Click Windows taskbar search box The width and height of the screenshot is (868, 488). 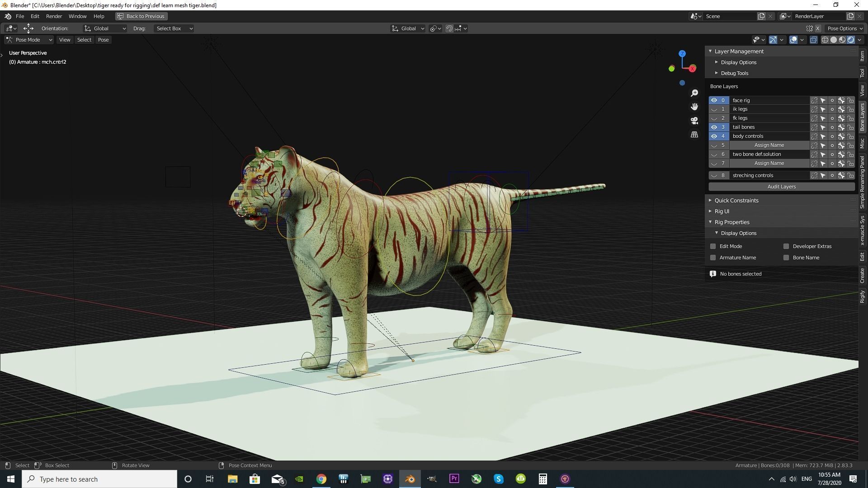point(99,479)
